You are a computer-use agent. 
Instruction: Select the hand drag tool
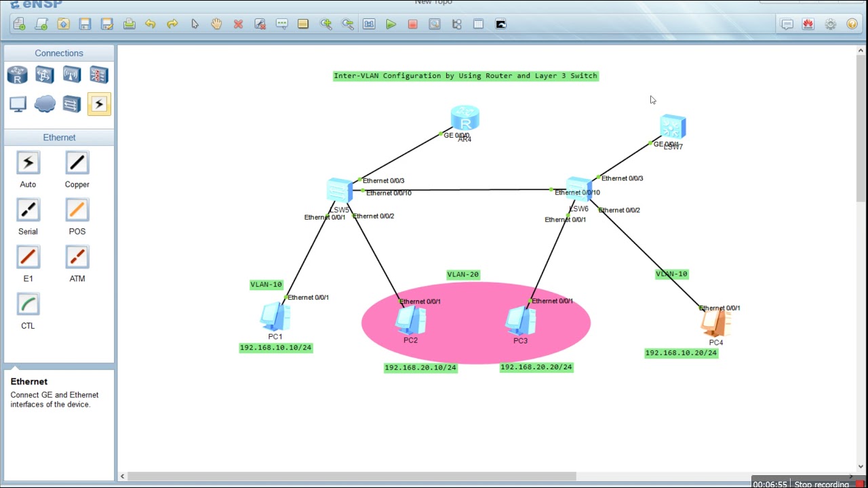click(216, 24)
